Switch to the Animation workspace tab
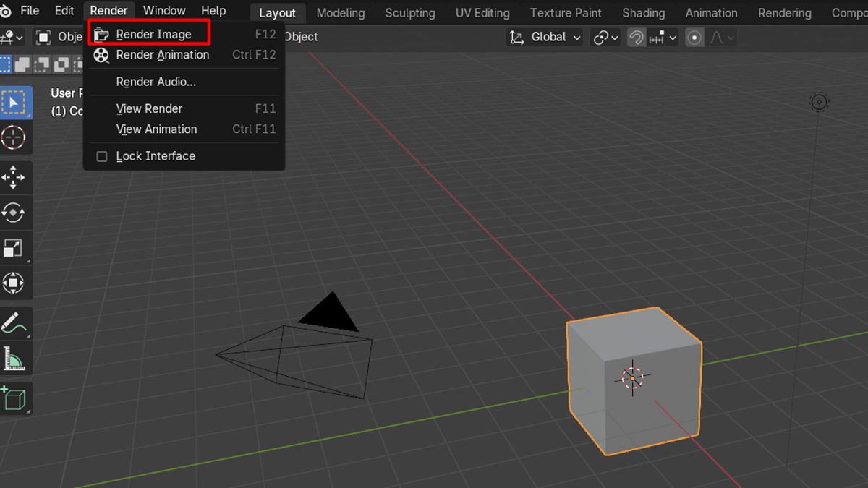Viewport: 868px width, 488px height. 712,13
